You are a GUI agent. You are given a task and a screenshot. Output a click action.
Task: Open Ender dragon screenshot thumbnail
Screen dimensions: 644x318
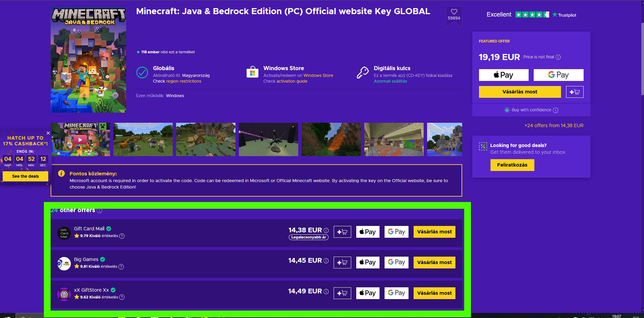269,140
